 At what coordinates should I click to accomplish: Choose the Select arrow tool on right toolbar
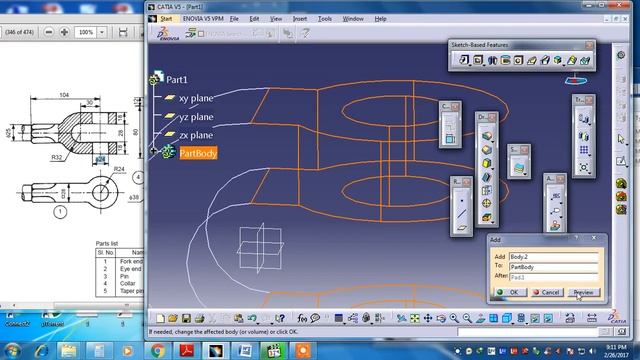click(x=621, y=139)
